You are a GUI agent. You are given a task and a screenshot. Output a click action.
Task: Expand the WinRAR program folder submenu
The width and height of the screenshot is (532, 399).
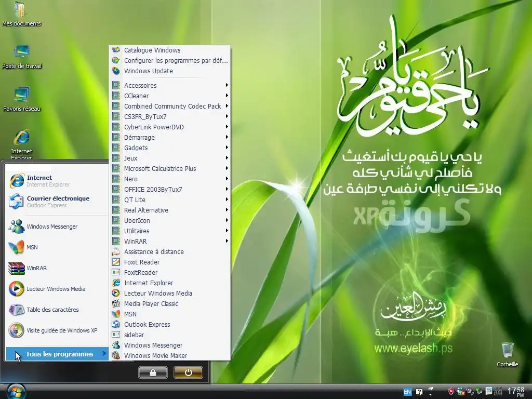(x=170, y=241)
